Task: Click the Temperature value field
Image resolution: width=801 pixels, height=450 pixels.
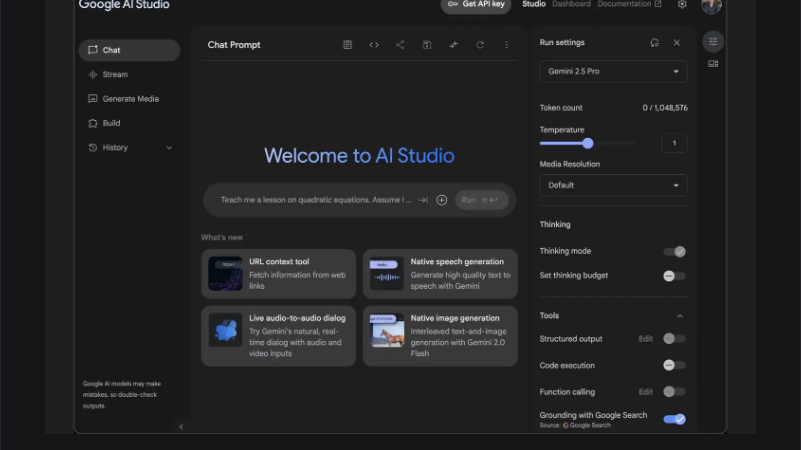Action: 674,144
